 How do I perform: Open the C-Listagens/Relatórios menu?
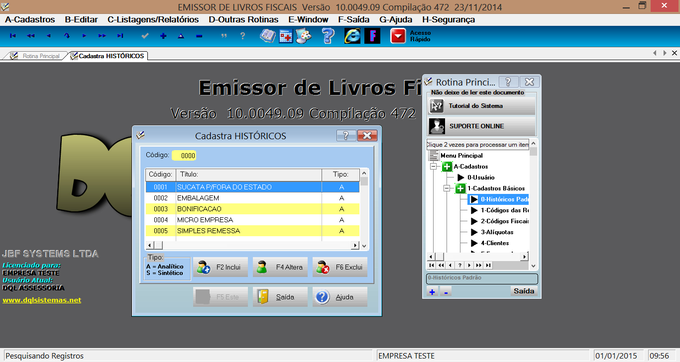coord(153,20)
